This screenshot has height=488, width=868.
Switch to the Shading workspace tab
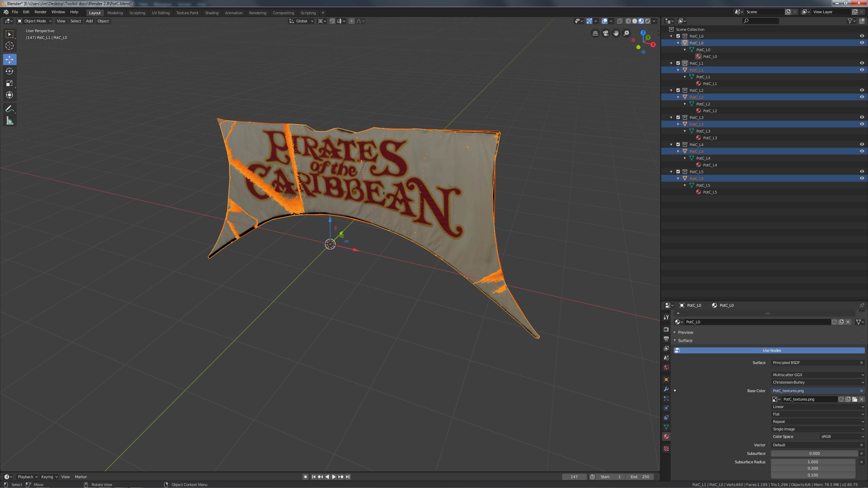tap(212, 13)
